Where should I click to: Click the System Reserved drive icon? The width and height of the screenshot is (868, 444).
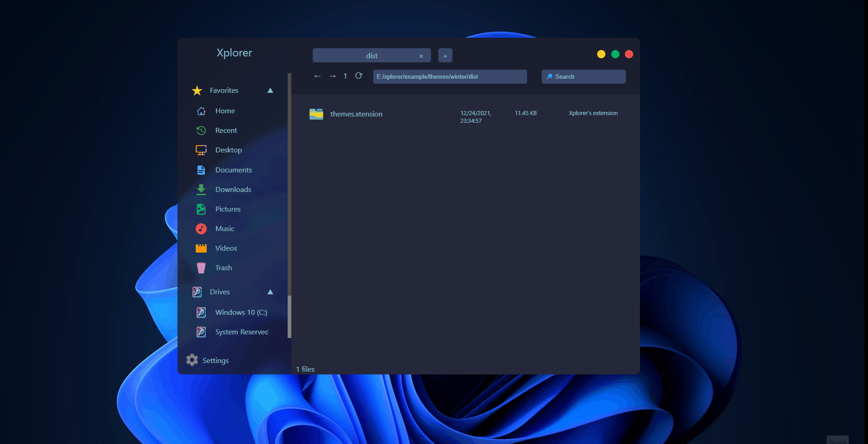201,332
